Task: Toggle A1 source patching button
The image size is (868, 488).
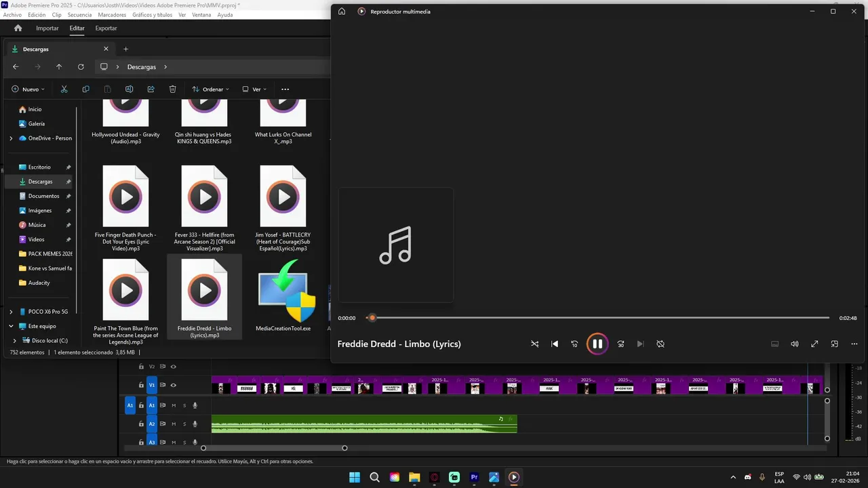Action: tap(130, 405)
